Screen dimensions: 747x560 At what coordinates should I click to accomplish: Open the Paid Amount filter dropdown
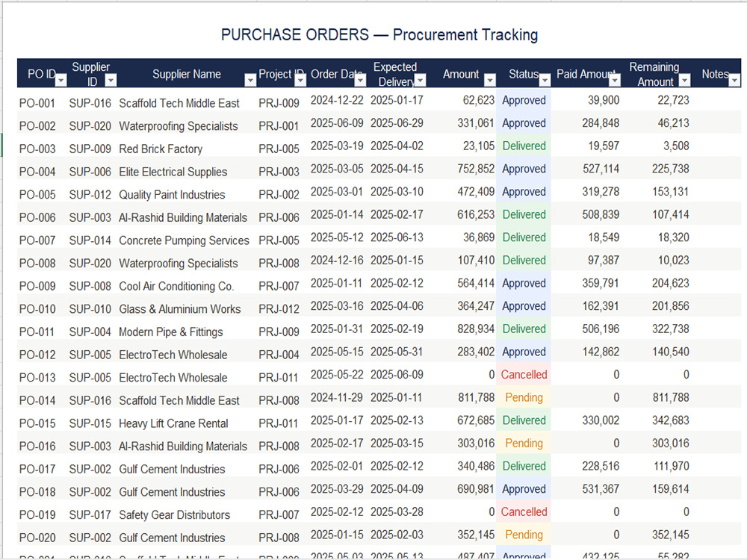[x=615, y=81]
